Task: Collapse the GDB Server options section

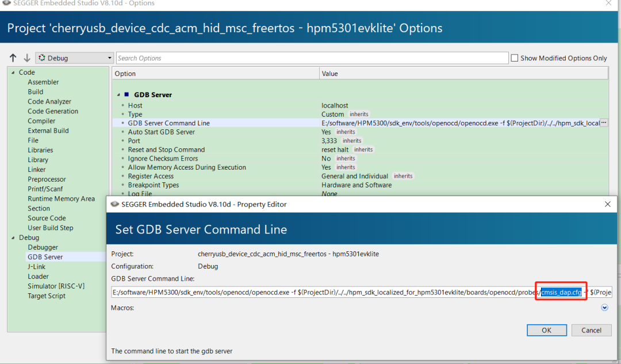Action: 119,95
